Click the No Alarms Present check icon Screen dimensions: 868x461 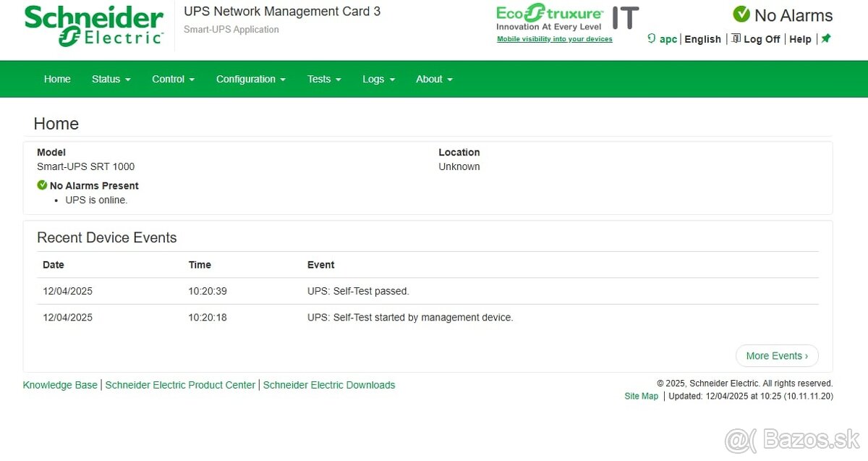pyautogui.click(x=42, y=185)
